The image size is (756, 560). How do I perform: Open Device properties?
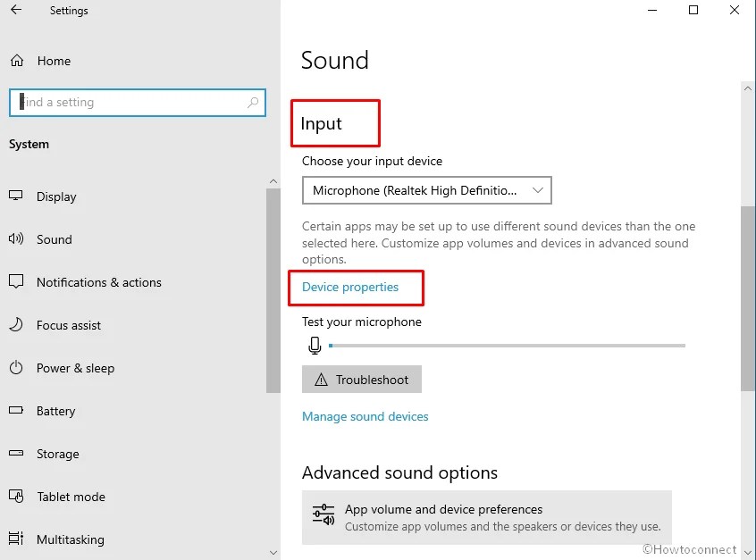click(349, 287)
